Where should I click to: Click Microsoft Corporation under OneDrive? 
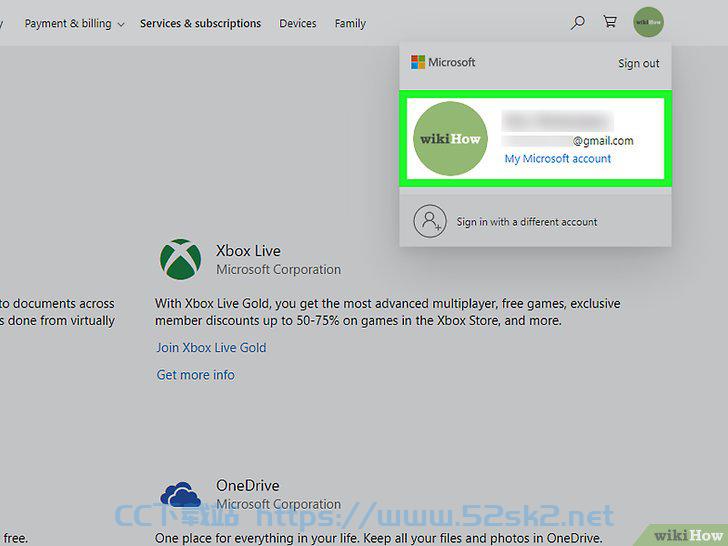click(x=279, y=504)
